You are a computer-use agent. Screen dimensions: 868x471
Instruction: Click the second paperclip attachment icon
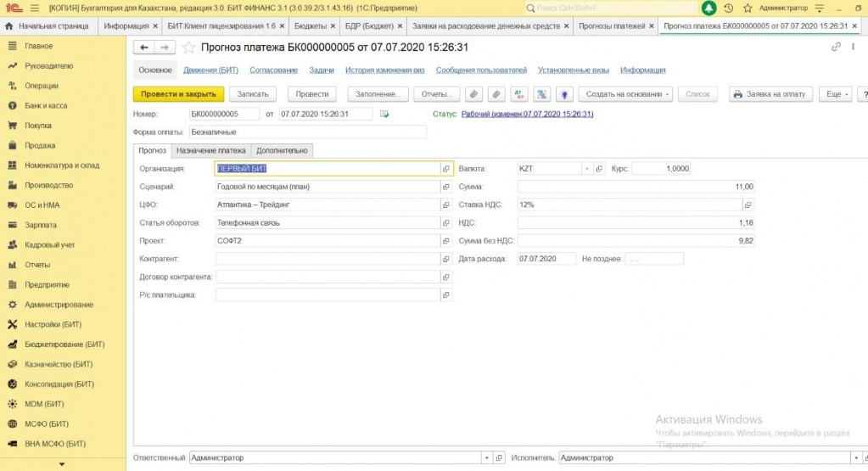496,94
